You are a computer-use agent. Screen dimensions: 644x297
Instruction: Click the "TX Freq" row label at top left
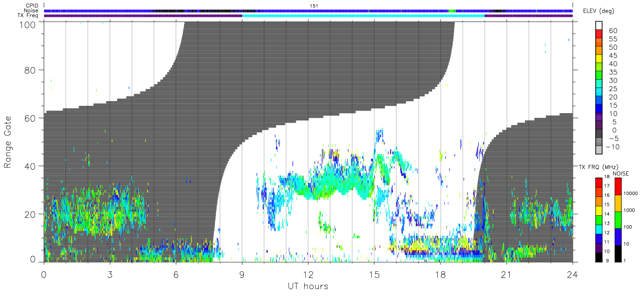(28, 15)
